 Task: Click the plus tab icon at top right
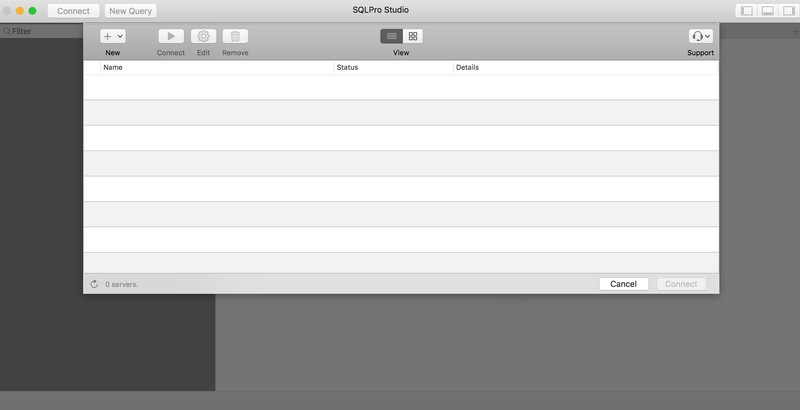coord(795,32)
